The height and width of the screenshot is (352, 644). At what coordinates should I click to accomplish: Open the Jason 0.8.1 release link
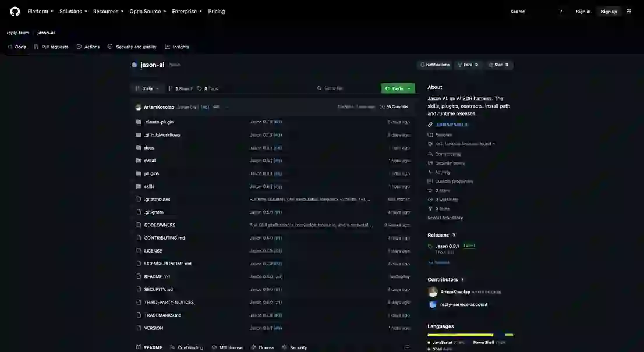coord(447,246)
